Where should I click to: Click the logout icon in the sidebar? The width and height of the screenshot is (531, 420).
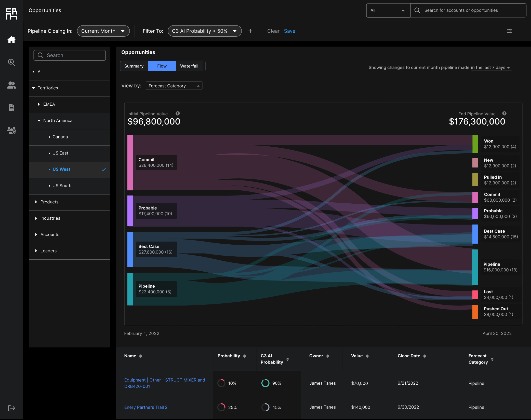[11, 408]
